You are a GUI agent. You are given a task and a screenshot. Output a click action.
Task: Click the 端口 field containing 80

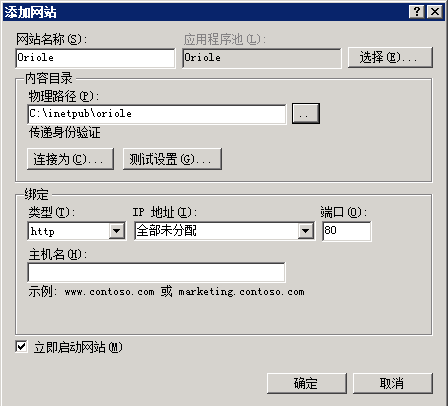point(347,231)
